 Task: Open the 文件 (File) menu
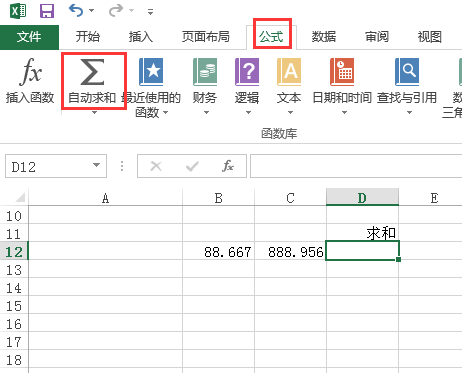coord(29,37)
